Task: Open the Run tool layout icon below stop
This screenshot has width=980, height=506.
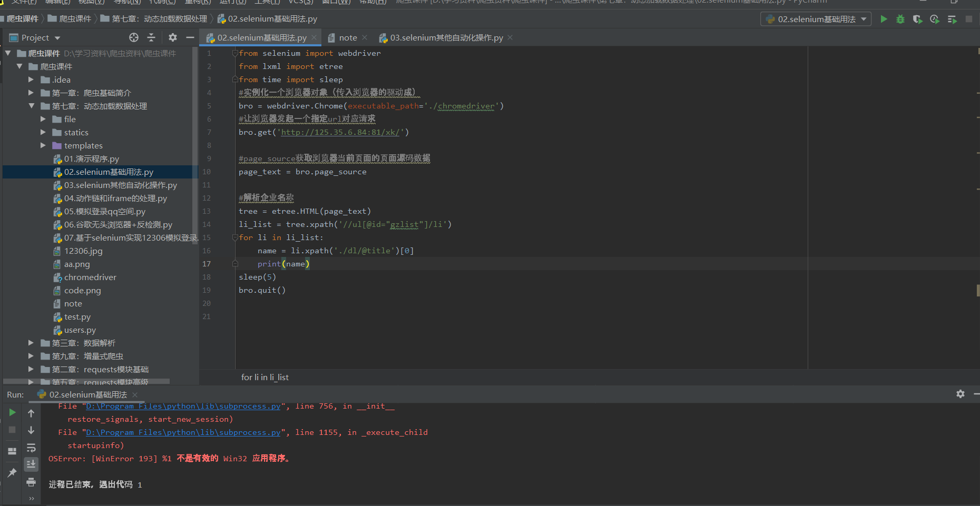Action: click(x=12, y=451)
